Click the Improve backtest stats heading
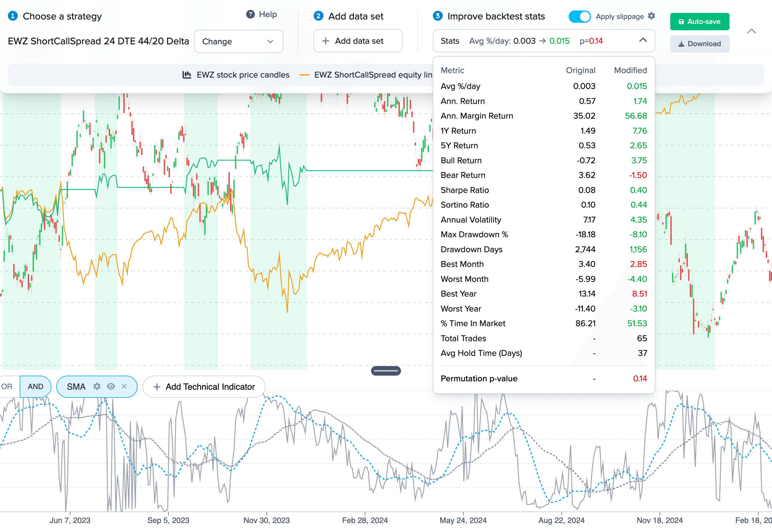772x532 pixels. (x=496, y=16)
